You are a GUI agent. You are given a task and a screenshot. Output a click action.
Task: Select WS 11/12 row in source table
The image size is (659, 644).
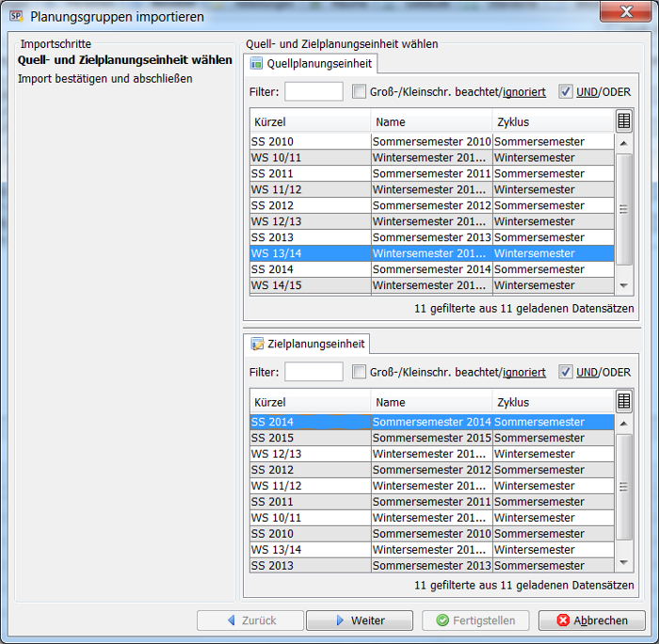click(x=432, y=189)
